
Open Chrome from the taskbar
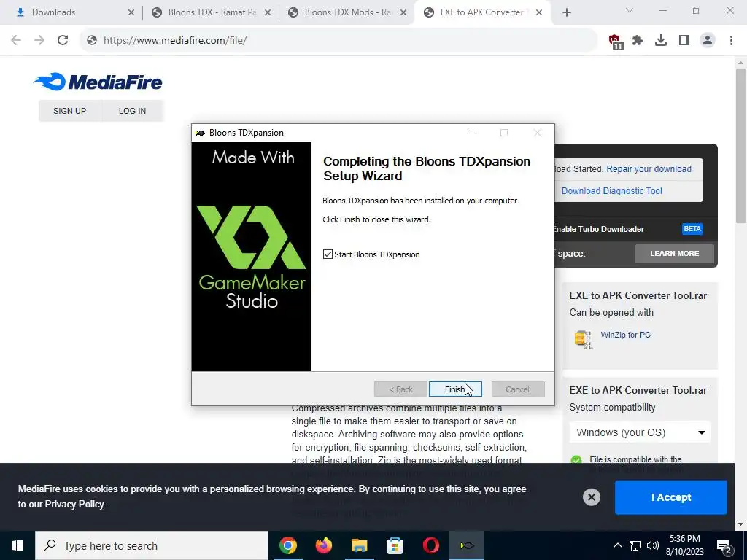click(x=288, y=545)
